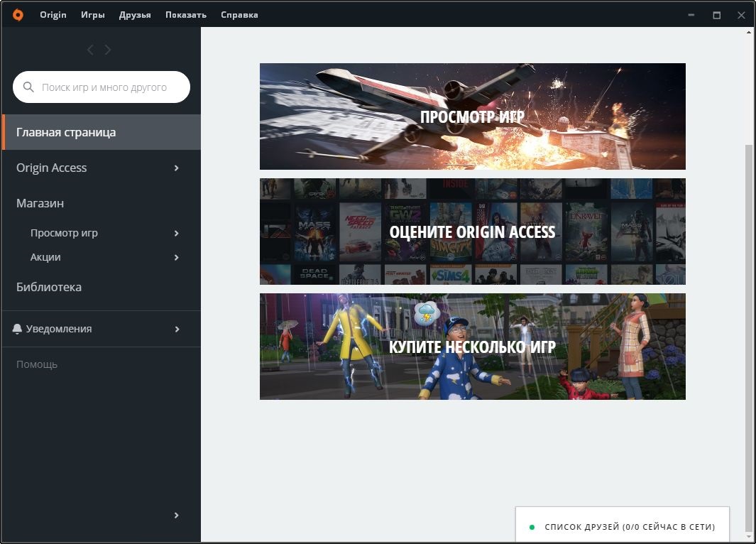Open Акции in the sidebar
The image size is (756, 544).
point(102,257)
